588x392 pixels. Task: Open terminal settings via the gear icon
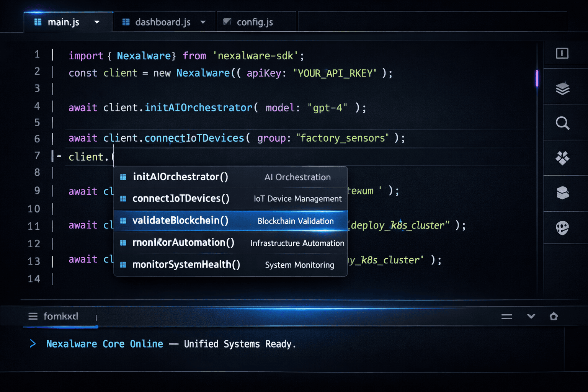(554, 317)
